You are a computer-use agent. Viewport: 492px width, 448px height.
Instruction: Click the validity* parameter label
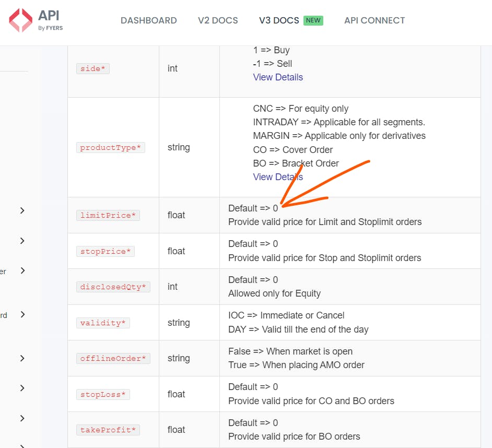coord(103,323)
